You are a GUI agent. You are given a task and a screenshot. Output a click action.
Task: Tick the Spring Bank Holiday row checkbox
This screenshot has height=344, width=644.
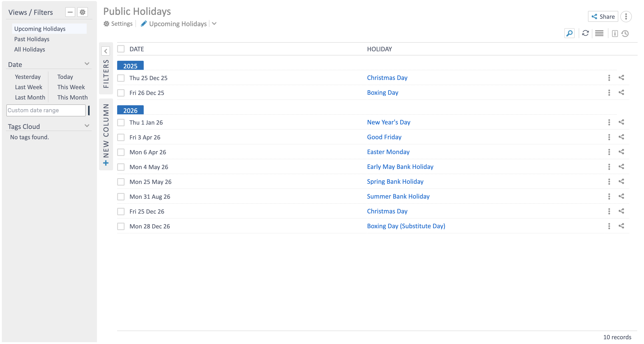tap(121, 182)
